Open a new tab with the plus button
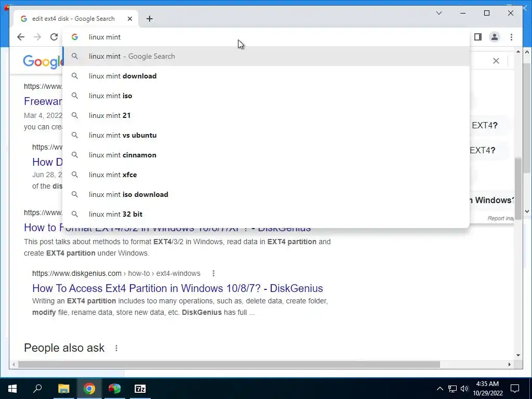This screenshot has height=399, width=532. pyautogui.click(x=150, y=19)
